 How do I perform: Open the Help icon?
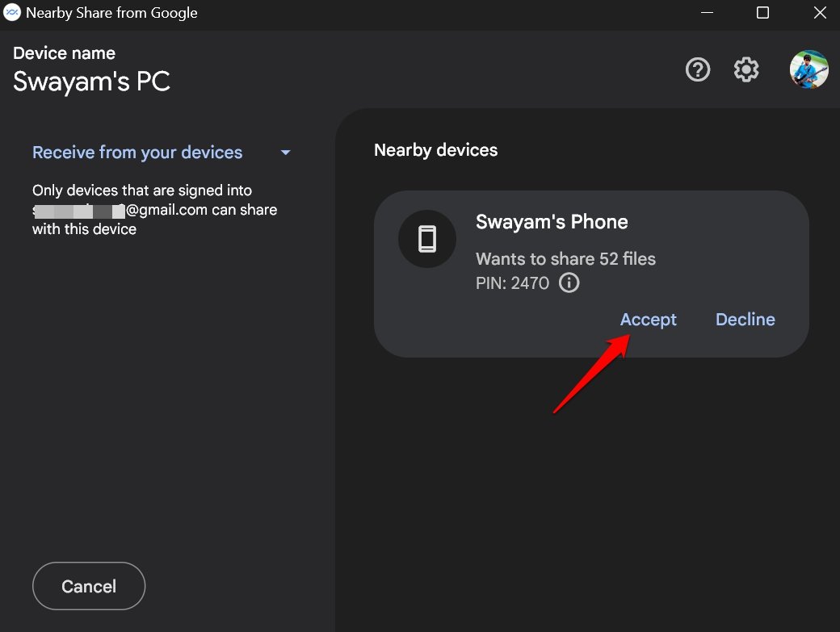(697, 70)
